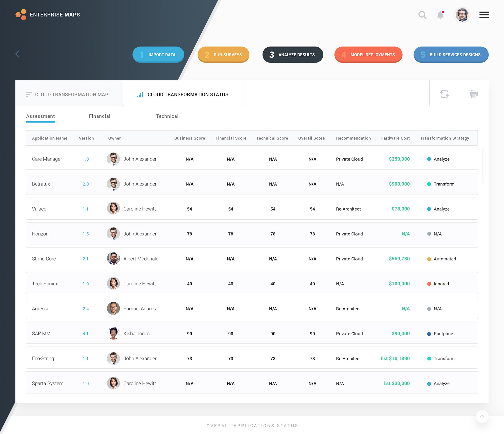Click the Model Deployments step button
Image resolution: width=504 pixels, height=434 pixels.
point(368,55)
